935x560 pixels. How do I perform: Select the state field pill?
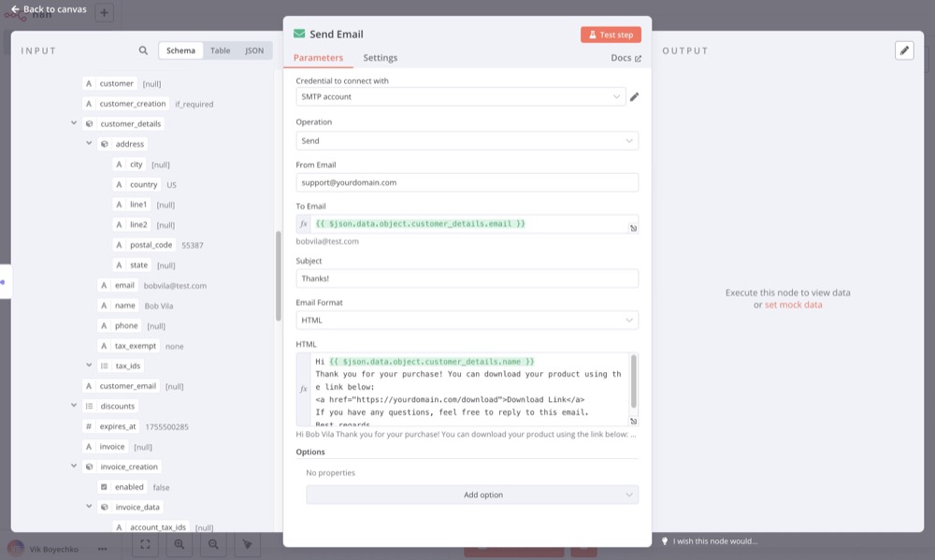pyautogui.click(x=132, y=266)
